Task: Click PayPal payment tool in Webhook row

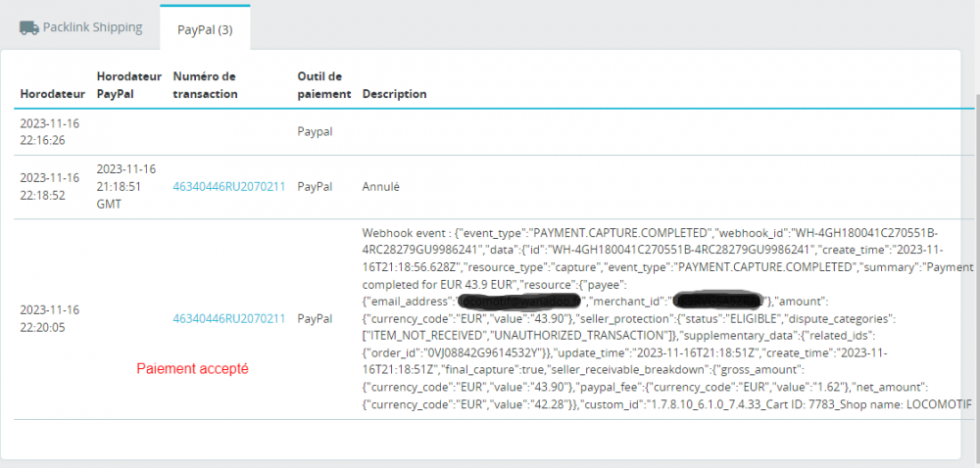Action: click(x=316, y=318)
